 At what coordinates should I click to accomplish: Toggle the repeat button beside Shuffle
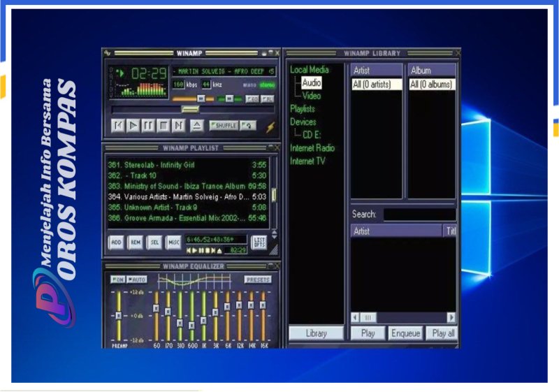tap(248, 126)
